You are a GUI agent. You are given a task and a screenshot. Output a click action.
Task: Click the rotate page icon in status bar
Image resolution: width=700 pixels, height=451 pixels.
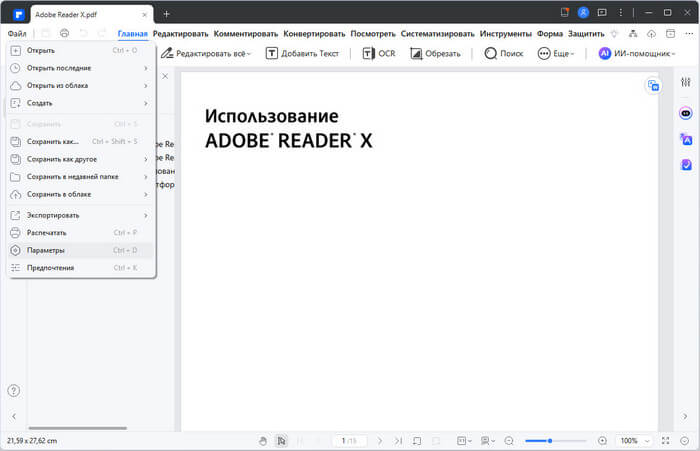[x=417, y=441]
